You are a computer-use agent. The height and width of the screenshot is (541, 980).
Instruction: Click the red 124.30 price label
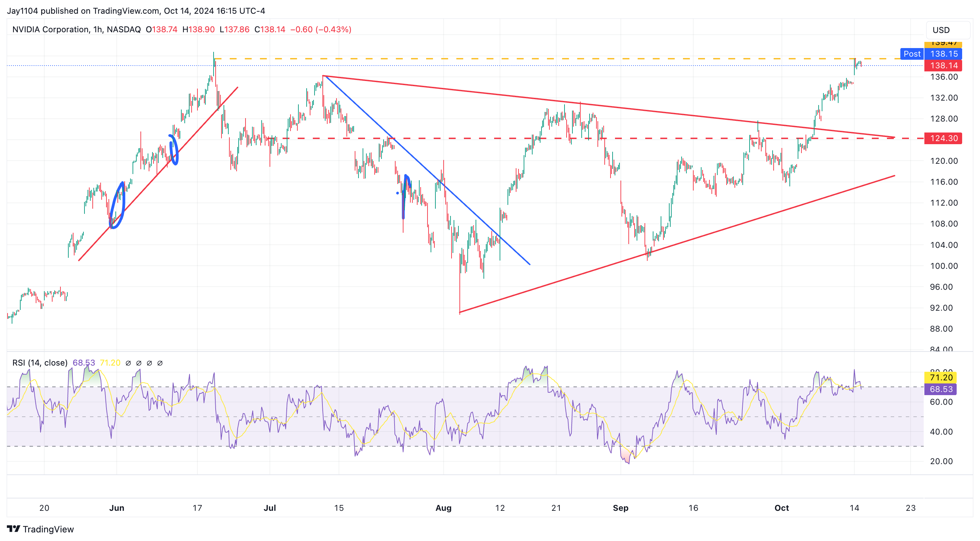click(x=943, y=138)
